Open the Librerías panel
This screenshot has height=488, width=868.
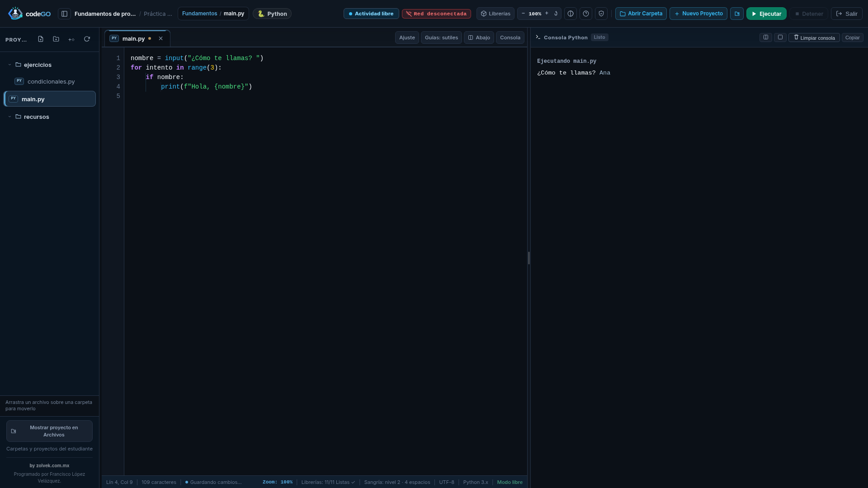click(x=495, y=14)
